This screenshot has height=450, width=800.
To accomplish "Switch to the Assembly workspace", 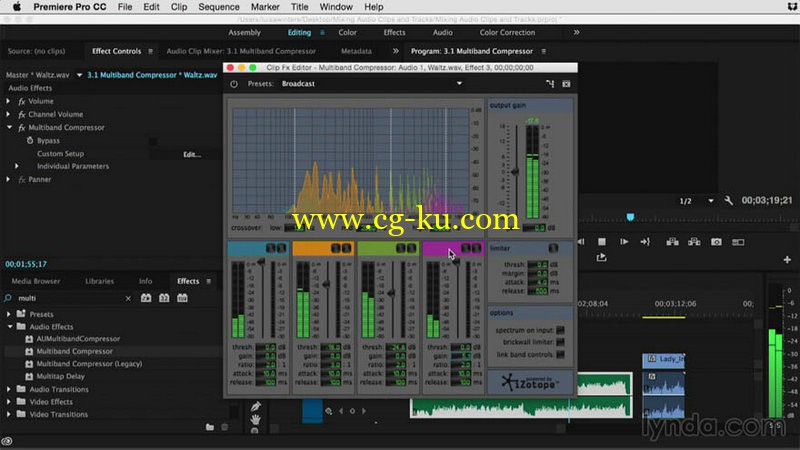I will point(244,32).
